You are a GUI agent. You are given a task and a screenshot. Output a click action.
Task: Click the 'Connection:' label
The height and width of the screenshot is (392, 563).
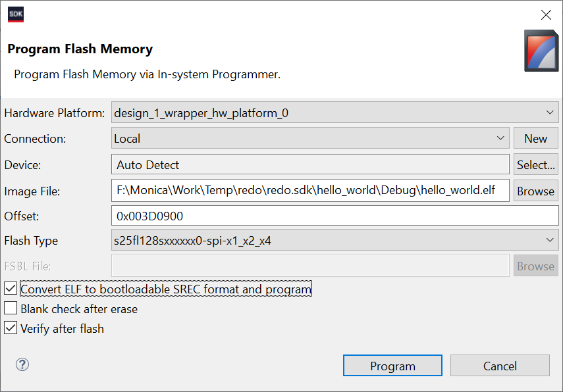35,138
